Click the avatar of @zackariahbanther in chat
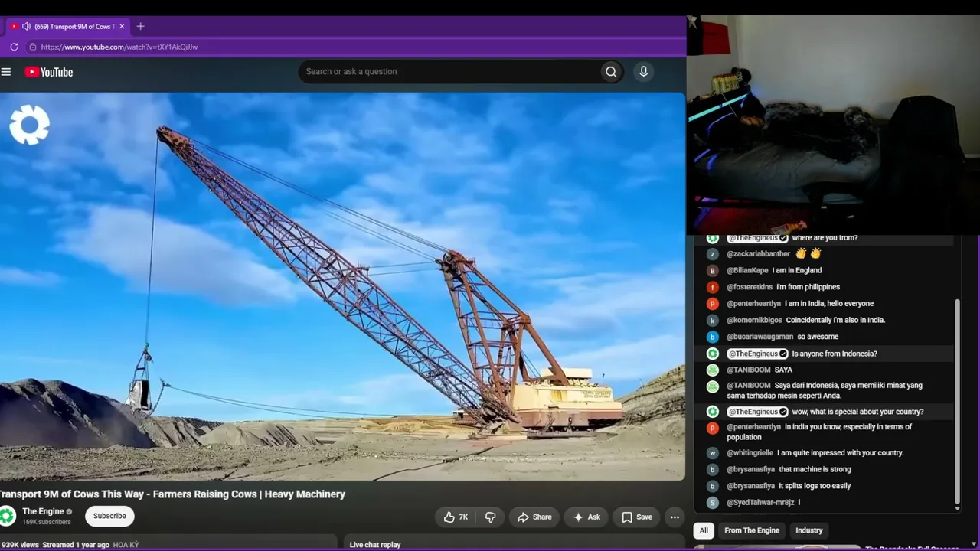980x551 pixels. [x=712, y=254]
